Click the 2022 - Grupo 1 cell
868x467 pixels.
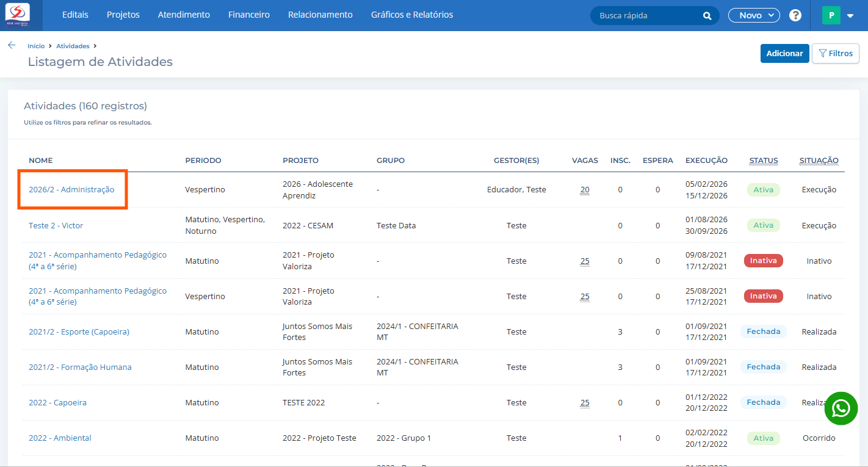[x=403, y=438]
